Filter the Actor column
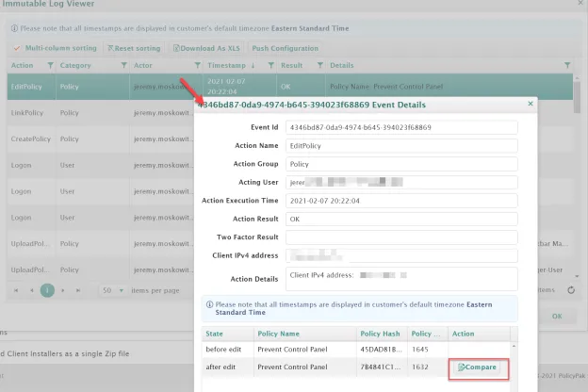Image resolution: width=588 pixels, height=392 pixels. (197, 65)
